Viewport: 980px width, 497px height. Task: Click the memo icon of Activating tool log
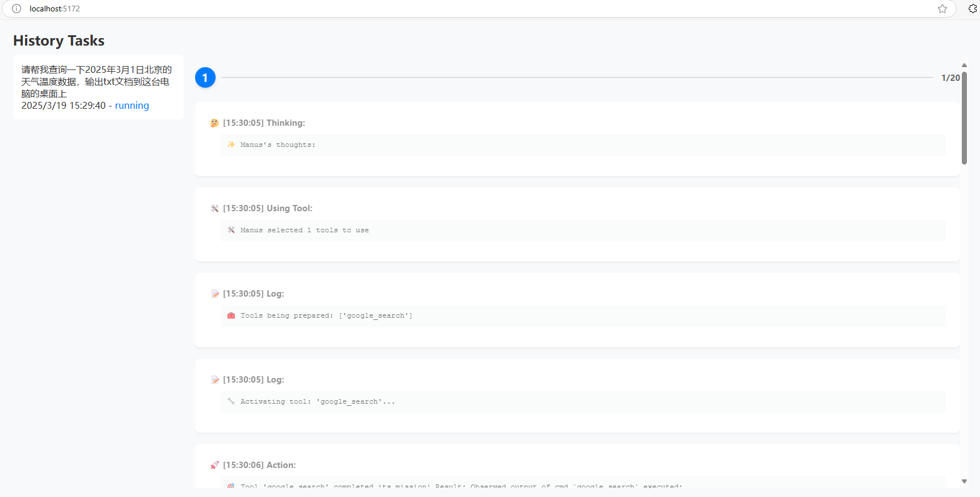tap(214, 380)
